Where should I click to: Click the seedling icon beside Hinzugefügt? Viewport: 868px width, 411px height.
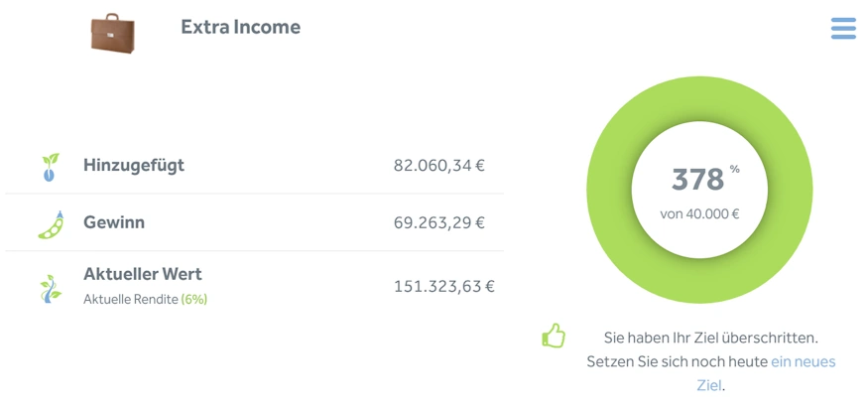(50, 166)
